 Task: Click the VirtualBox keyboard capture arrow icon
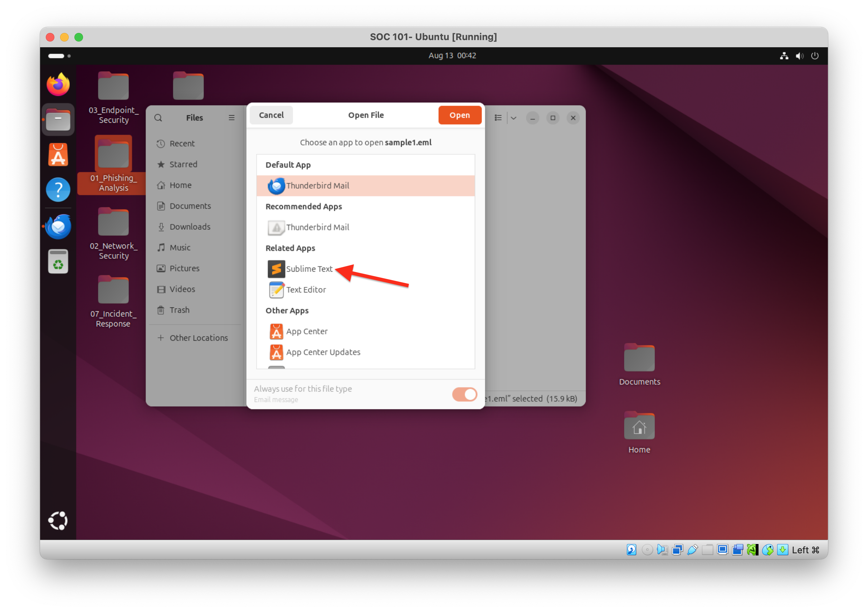tap(782, 550)
